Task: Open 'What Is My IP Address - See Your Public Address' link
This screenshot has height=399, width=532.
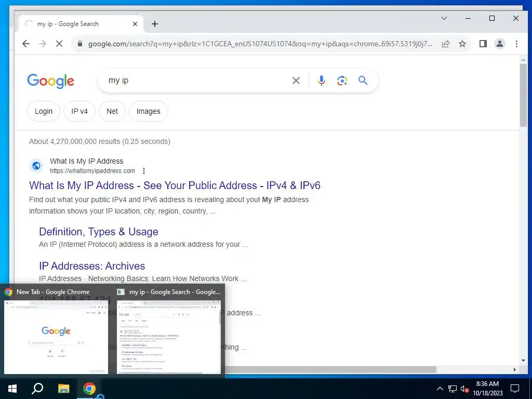Action: pyautogui.click(x=175, y=185)
